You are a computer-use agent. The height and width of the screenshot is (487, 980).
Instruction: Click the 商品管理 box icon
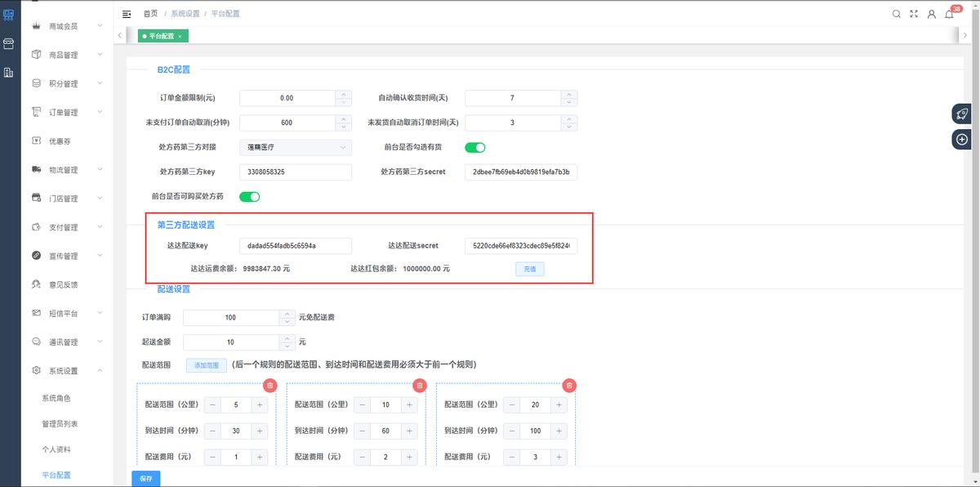(x=36, y=55)
